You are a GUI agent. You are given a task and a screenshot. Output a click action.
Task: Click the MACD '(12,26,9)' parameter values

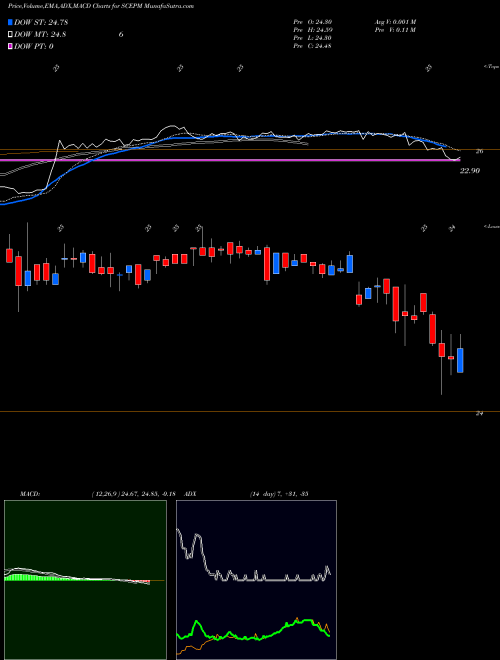click(133, 494)
